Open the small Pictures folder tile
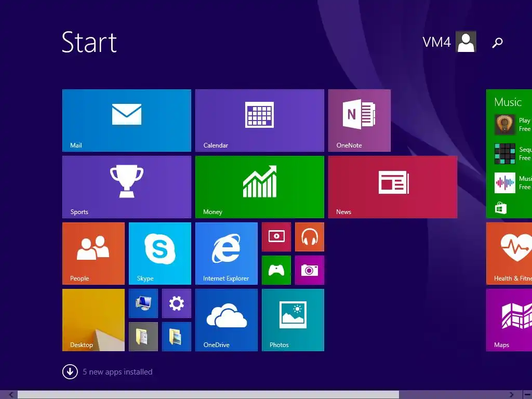532x399 pixels. pos(177,337)
